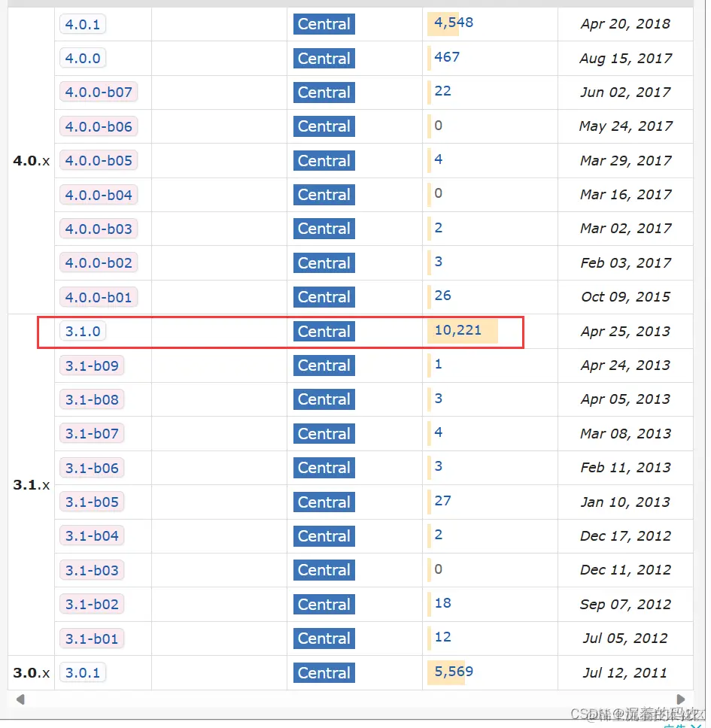Click Central badge in 4.0.0-b02 row
Screen dimensions: 711x728
324,262
